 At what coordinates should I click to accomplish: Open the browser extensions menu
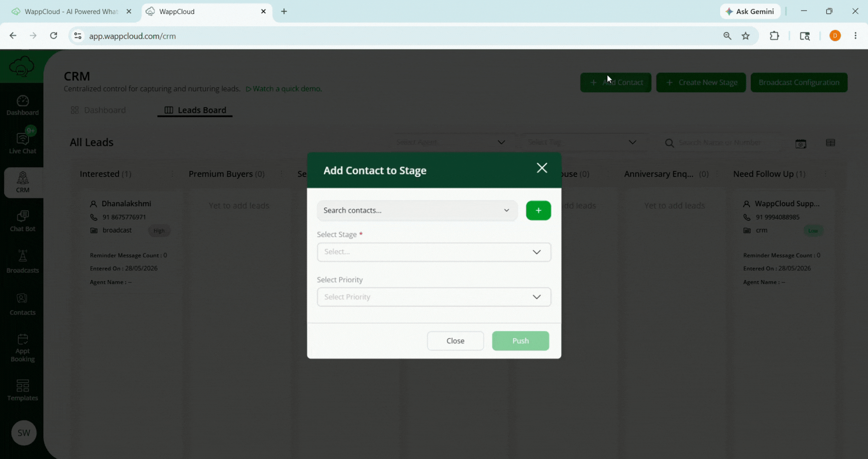(774, 36)
